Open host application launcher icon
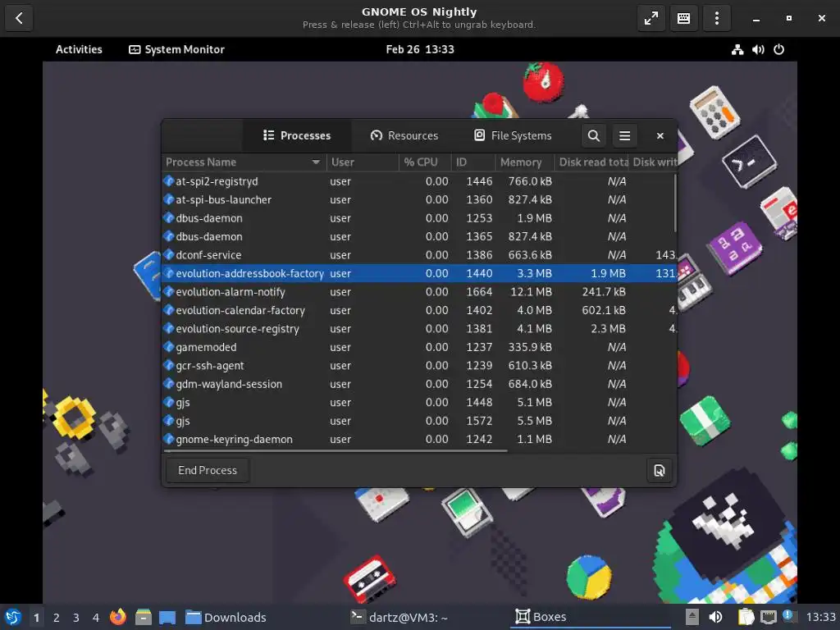The width and height of the screenshot is (840, 630). [x=13, y=617]
